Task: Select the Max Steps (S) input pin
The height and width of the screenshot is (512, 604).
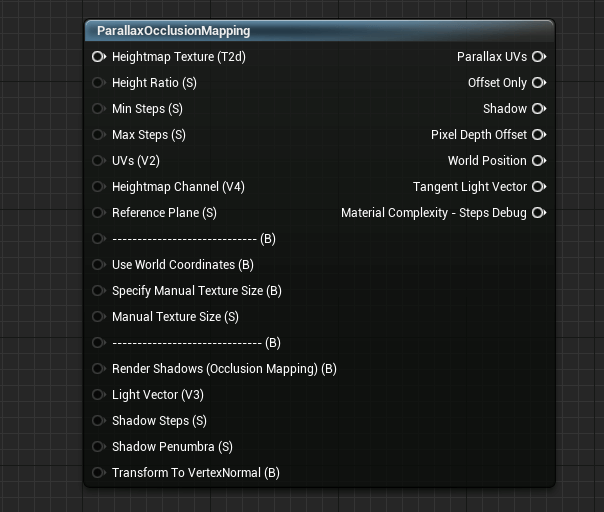Action: (x=98, y=135)
